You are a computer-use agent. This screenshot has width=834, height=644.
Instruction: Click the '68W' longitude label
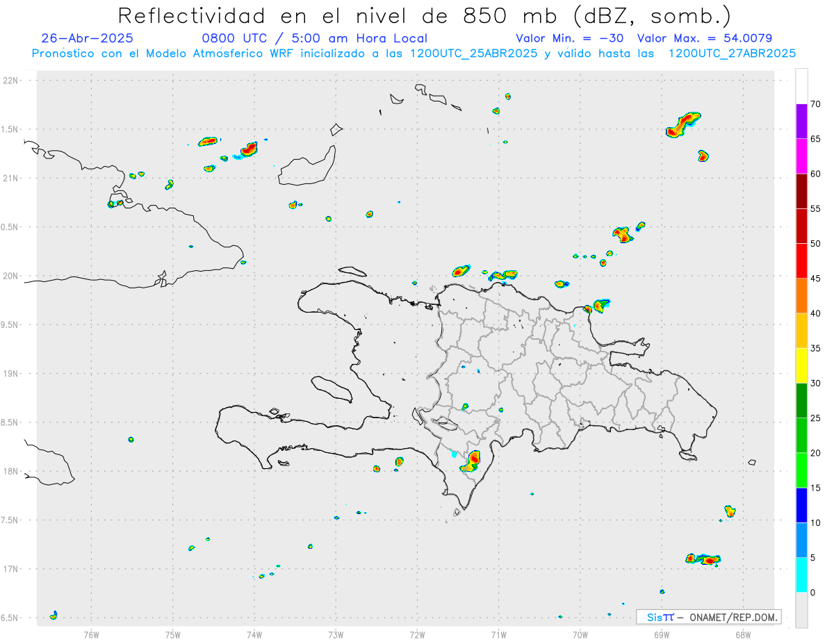743,634
